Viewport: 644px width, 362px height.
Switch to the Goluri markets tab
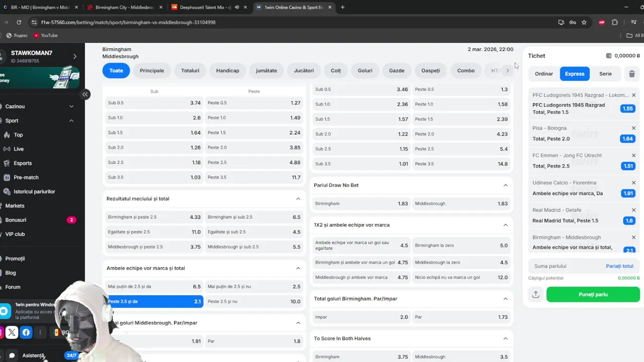pyautogui.click(x=365, y=70)
